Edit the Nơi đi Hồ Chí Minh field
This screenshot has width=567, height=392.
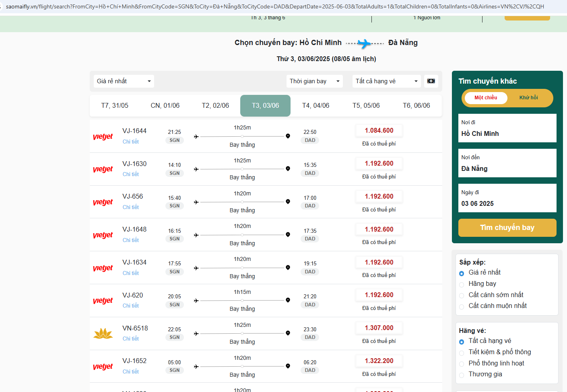pos(507,128)
